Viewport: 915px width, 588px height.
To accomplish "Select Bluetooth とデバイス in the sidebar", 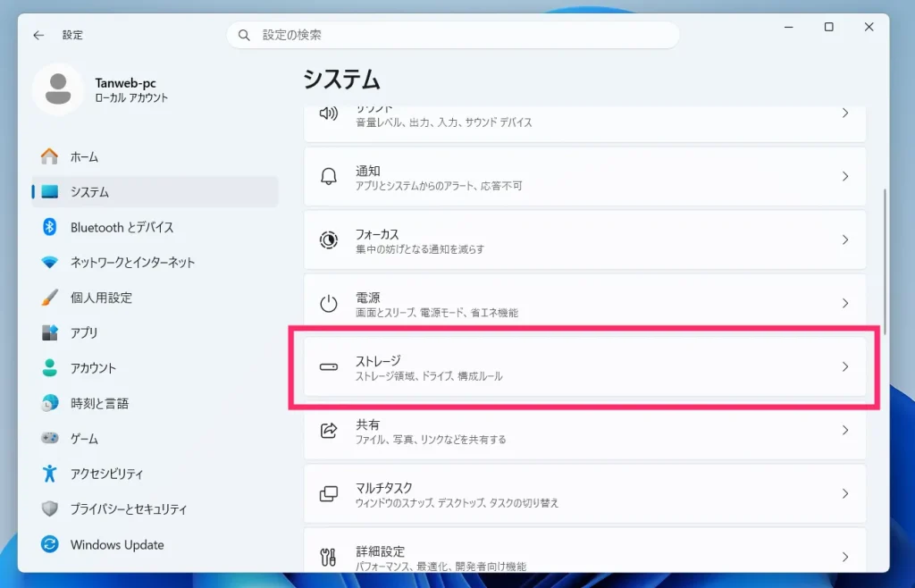I will (x=155, y=227).
